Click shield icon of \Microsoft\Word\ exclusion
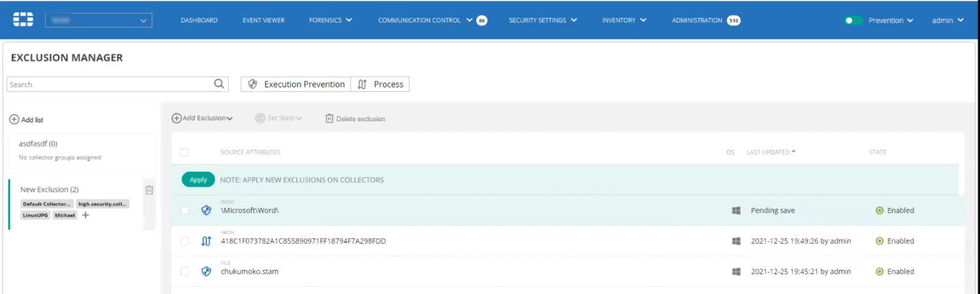980x294 pixels. pyautogui.click(x=206, y=211)
